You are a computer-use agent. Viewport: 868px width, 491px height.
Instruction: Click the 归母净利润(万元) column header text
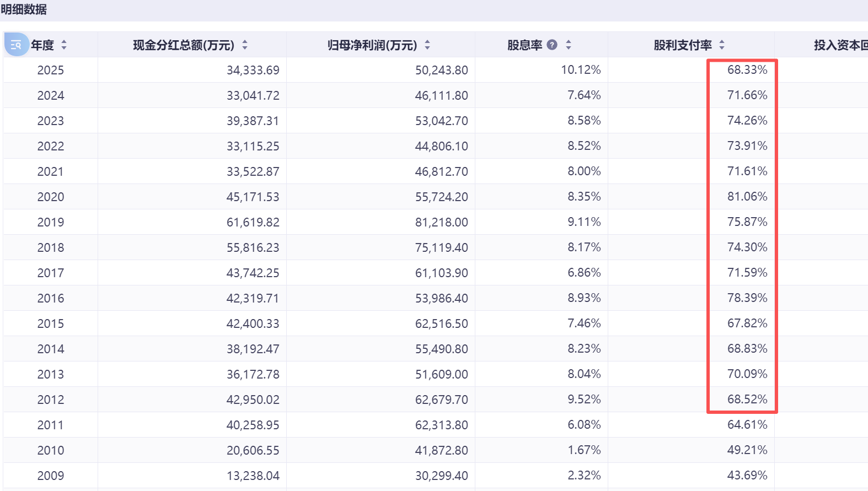[x=372, y=45]
